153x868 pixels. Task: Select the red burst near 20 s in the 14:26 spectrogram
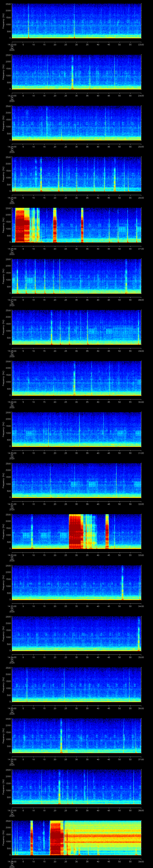pyautogui.click(x=55, y=225)
